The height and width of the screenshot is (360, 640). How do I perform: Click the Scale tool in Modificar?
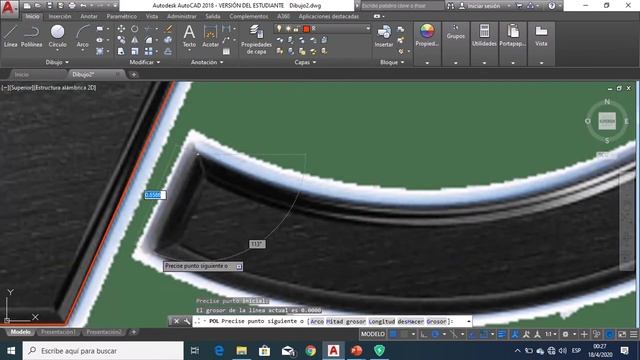click(134, 51)
